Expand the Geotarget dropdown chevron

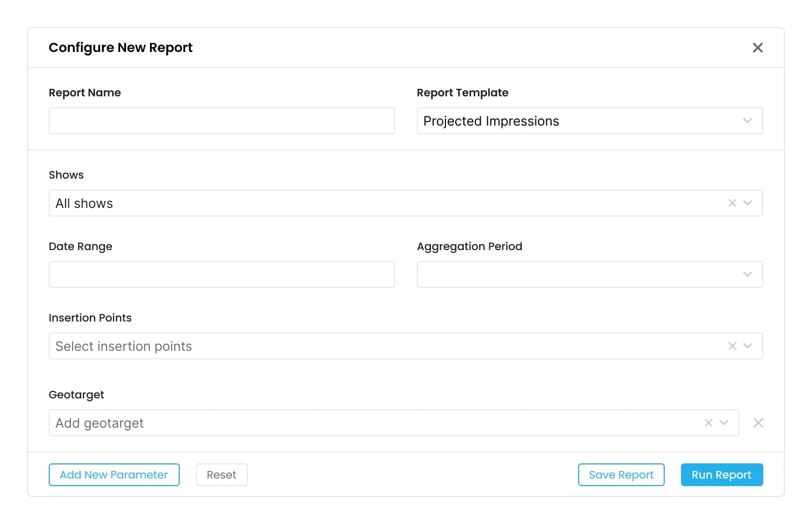724,423
